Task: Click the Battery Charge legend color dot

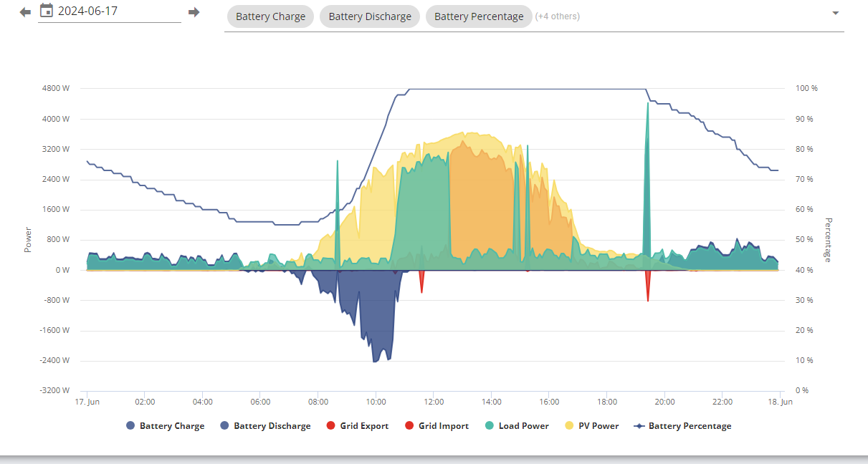Action: (x=130, y=426)
